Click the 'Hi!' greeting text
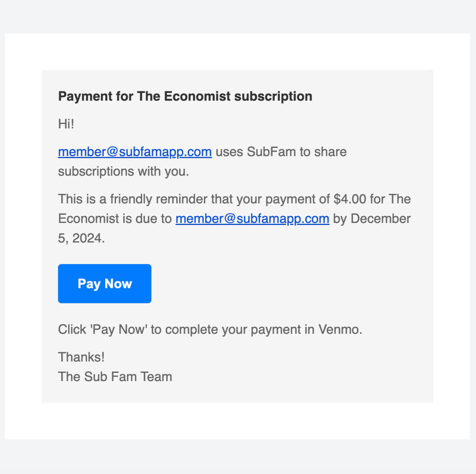 tap(66, 124)
